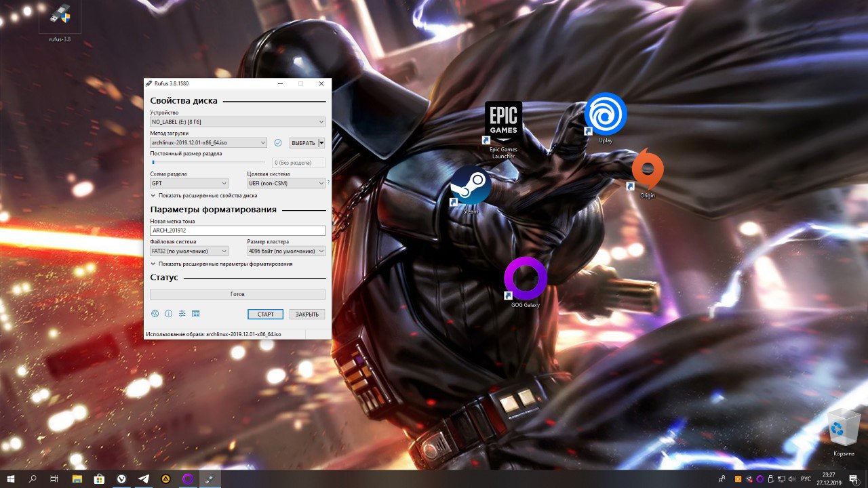Open Rufus language selection globe icon

tap(155, 314)
